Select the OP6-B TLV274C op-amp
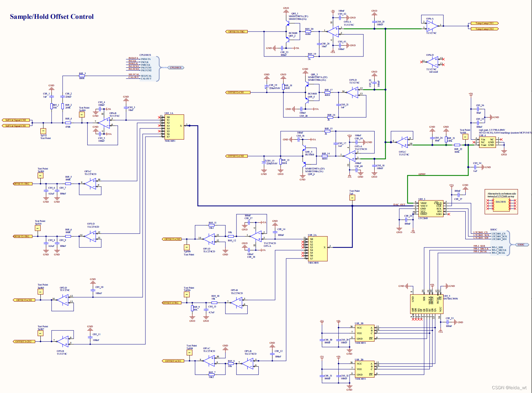 point(104,123)
